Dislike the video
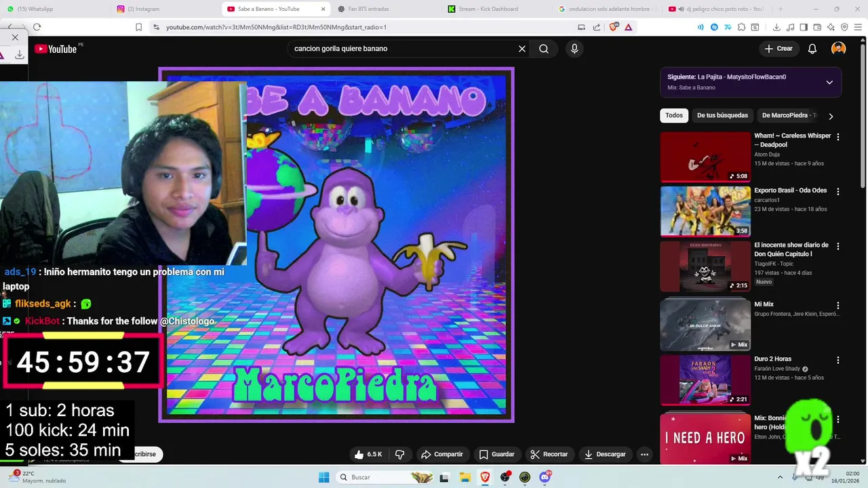The image size is (868, 488). coord(400,454)
